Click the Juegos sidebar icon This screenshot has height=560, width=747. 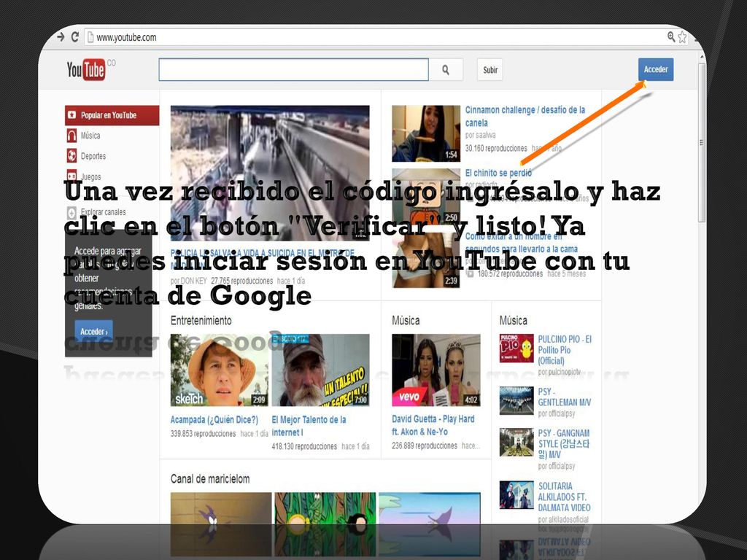coord(71,175)
